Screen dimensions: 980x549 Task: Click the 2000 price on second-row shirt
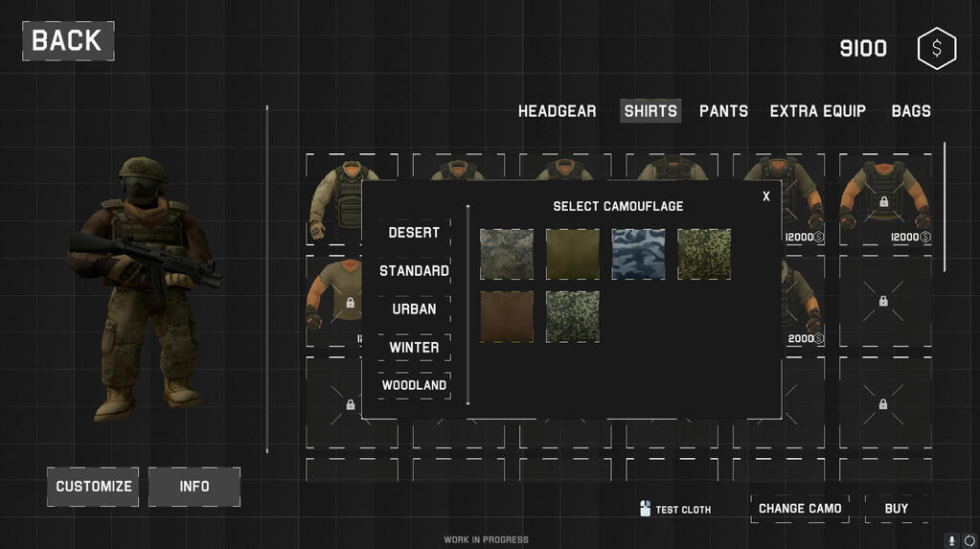(805, 338)
